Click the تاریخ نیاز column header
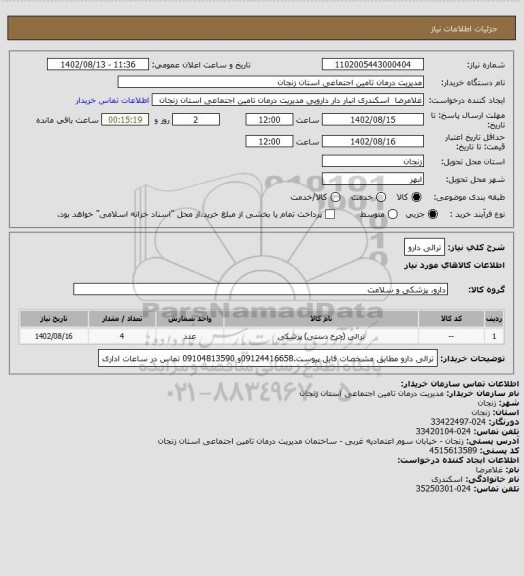The width and height of the screenshot is (524, 576). [54, 318]
